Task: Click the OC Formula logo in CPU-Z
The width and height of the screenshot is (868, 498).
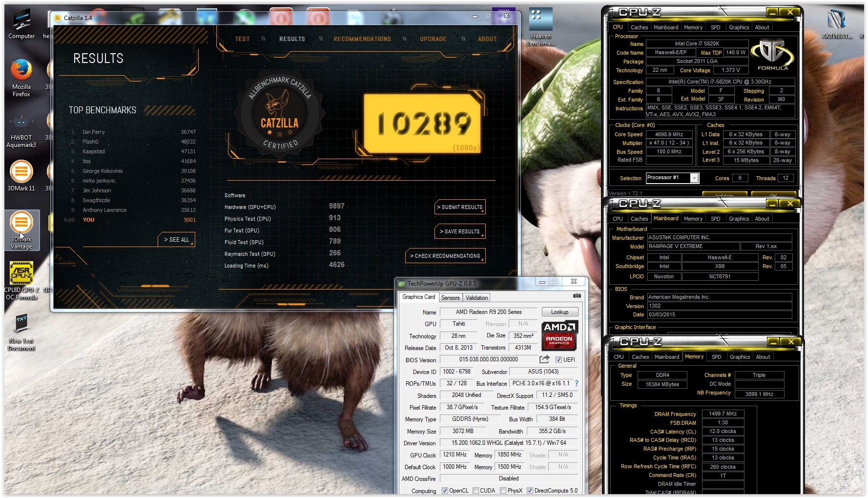Action: point(772,55)
